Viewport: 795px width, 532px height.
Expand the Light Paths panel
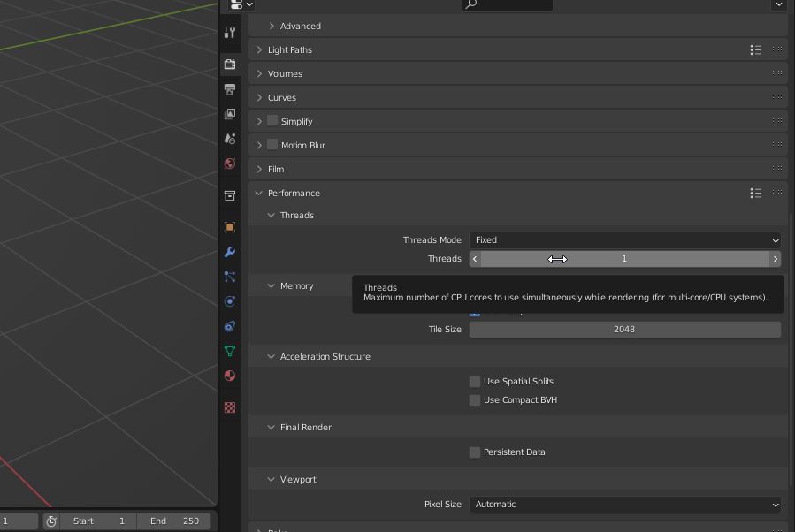pyautogui.click(x=260, y=49)
